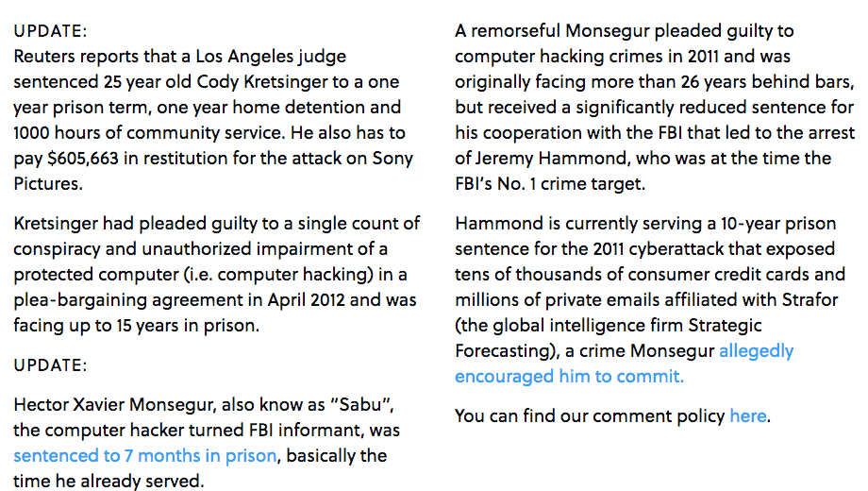
Task: Click 'You can find our comment policy' text
Action: click(590, 415)
